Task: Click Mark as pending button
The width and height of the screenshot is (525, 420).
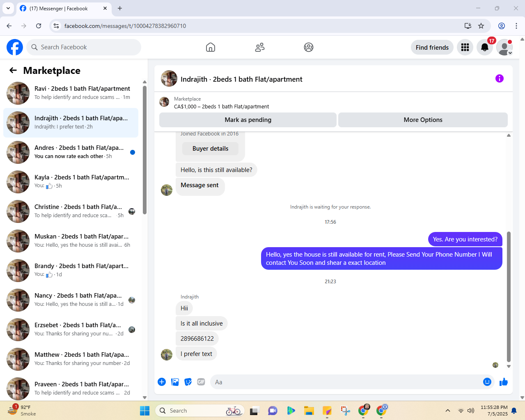Action: [248, 120]
